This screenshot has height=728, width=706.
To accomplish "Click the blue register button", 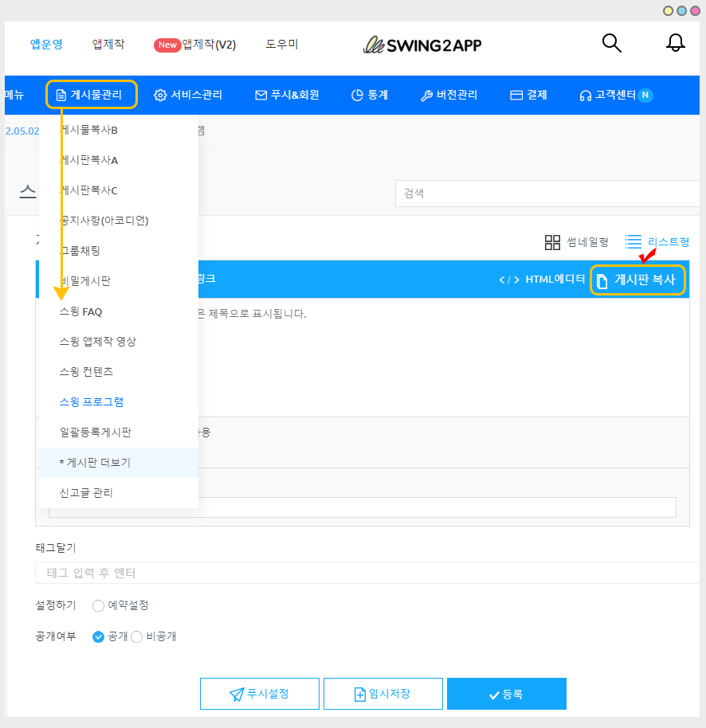I will tap(506, 694).
